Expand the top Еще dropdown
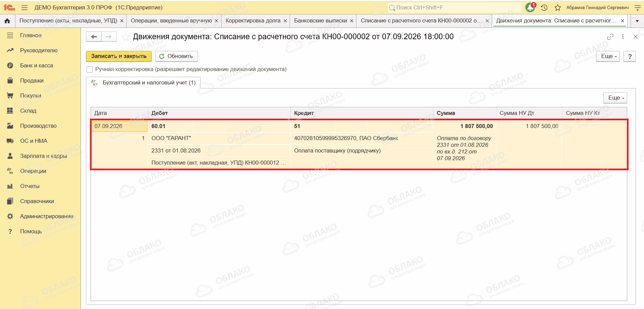Viewport: 644px width, 309px height. pyautogui.click(x=608, y=56)
